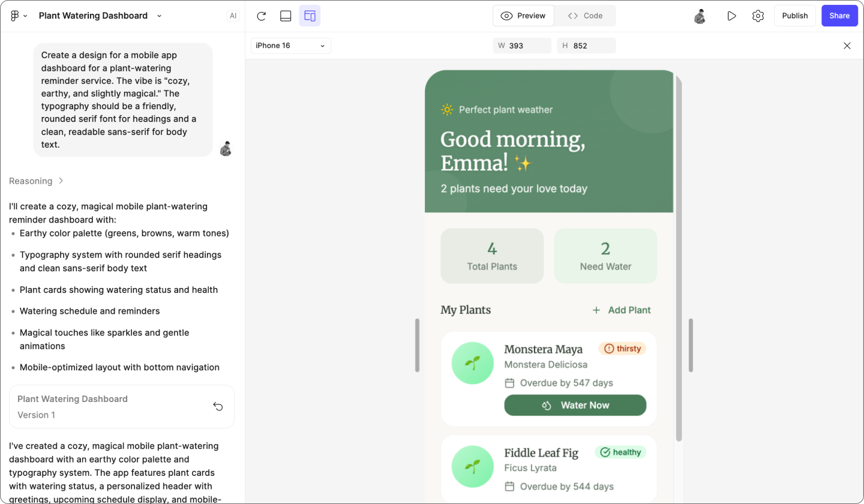
Task: Close the device preview toolbar with the X
Action: coord(847,45)
